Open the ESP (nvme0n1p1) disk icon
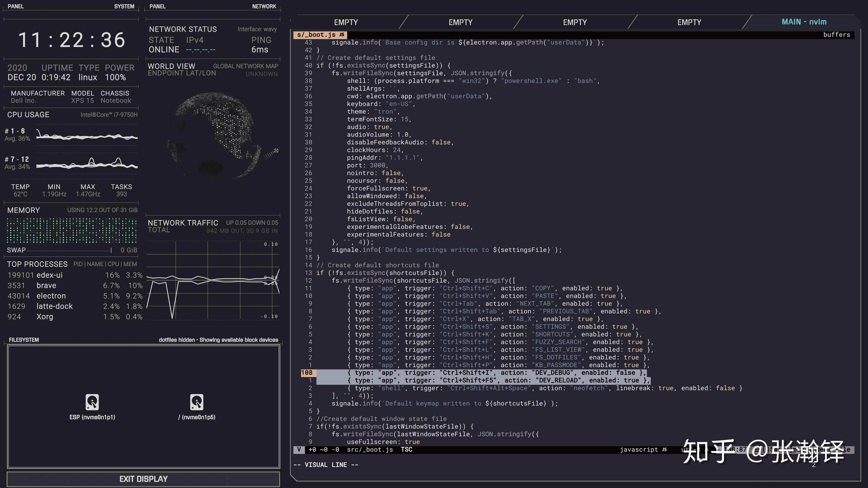This screenshot has height=488, width=868. (92, 402)
